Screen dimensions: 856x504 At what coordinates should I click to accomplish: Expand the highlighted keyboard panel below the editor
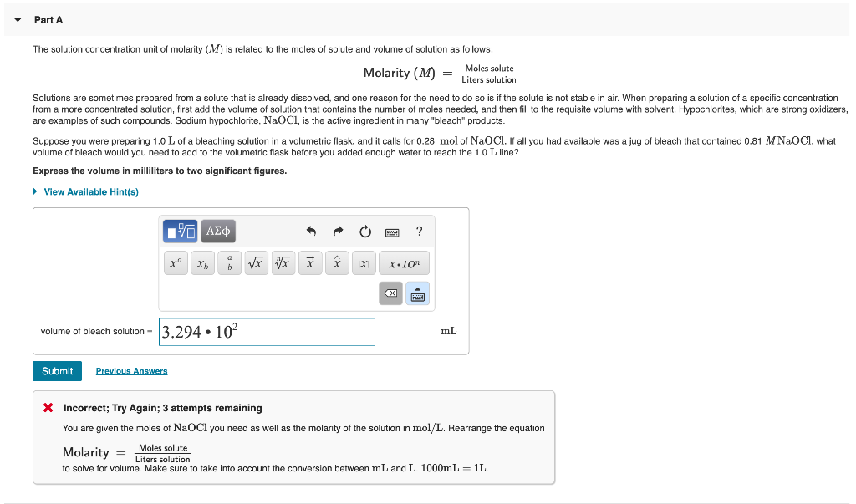coord(417,293)
